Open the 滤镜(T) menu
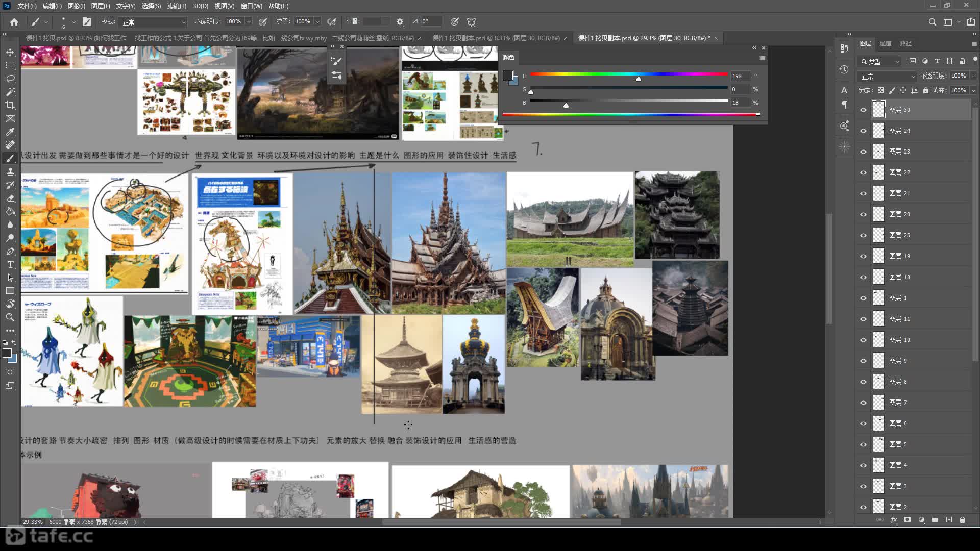This screenshot has height=551, width=980. point(177,6)
